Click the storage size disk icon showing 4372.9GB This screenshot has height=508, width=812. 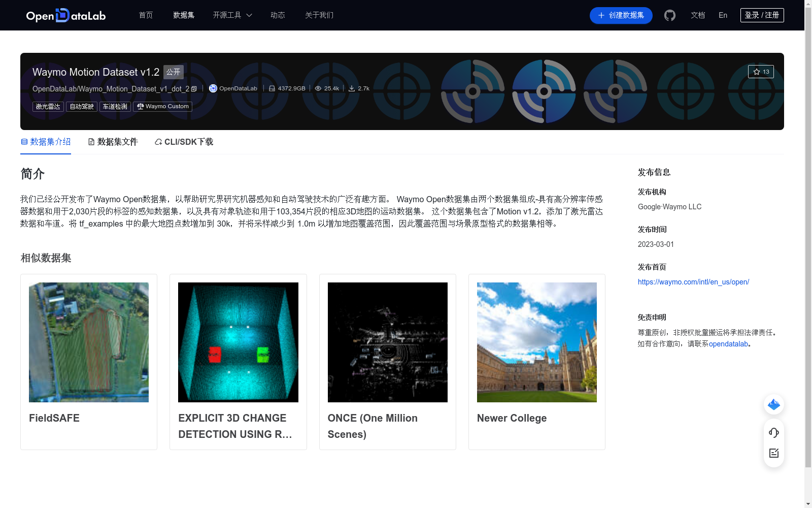pyautogui.click(x=273, y=88)
